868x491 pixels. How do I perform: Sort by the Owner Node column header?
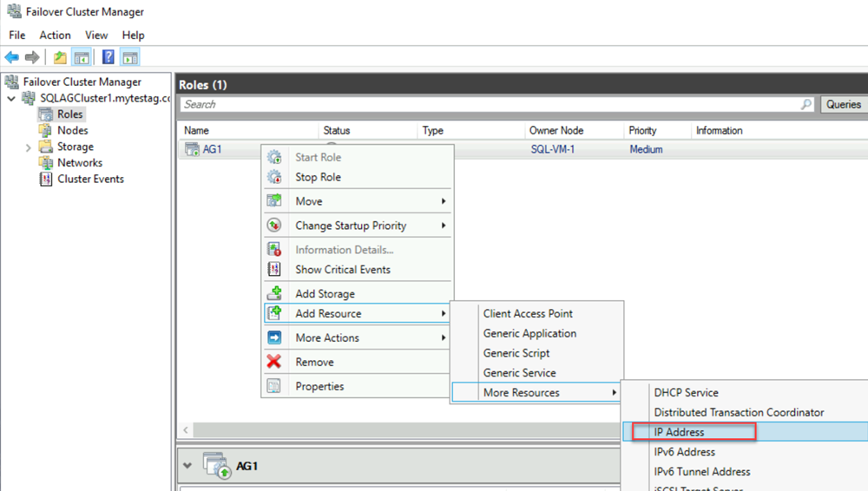pos(556,131)
